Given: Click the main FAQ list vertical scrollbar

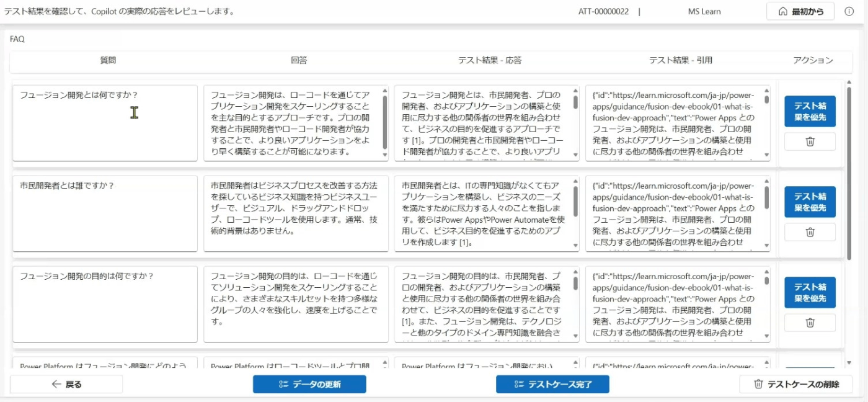Looking at the screenshot, I should point(849,174).
